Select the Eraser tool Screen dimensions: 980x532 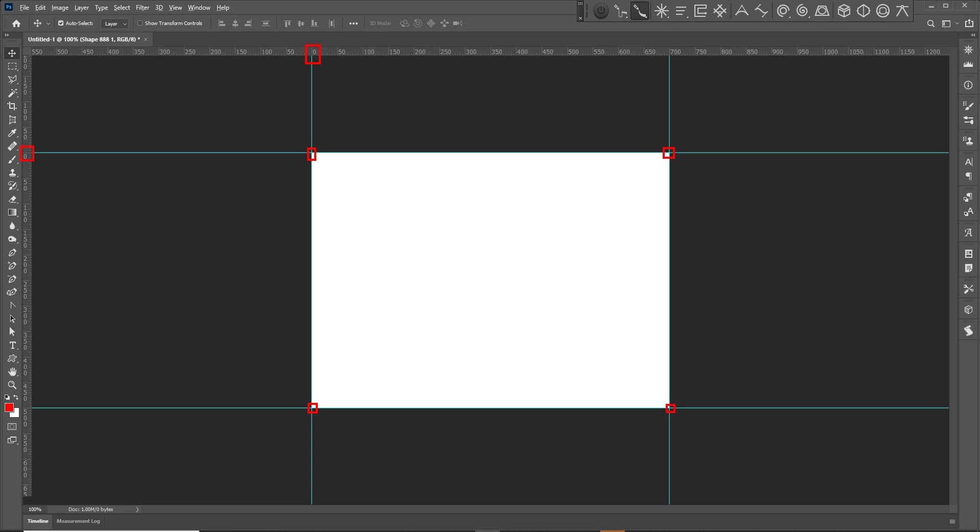tap(12, 199)
